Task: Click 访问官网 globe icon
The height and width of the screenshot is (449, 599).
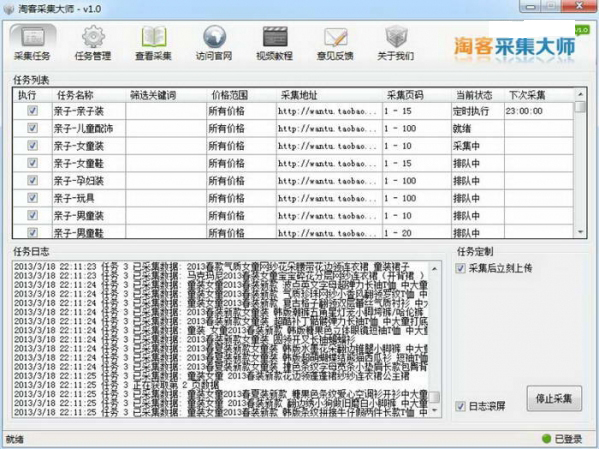Action: point(214,44)
